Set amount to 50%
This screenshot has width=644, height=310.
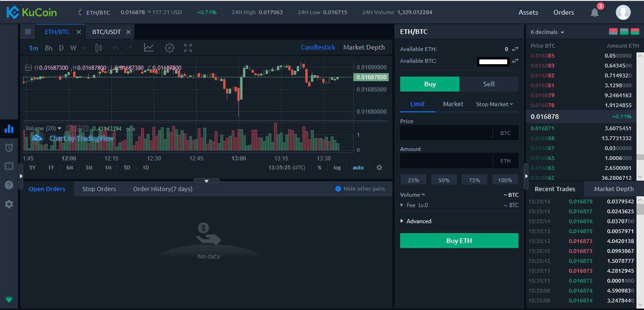[x=444, y=180]
